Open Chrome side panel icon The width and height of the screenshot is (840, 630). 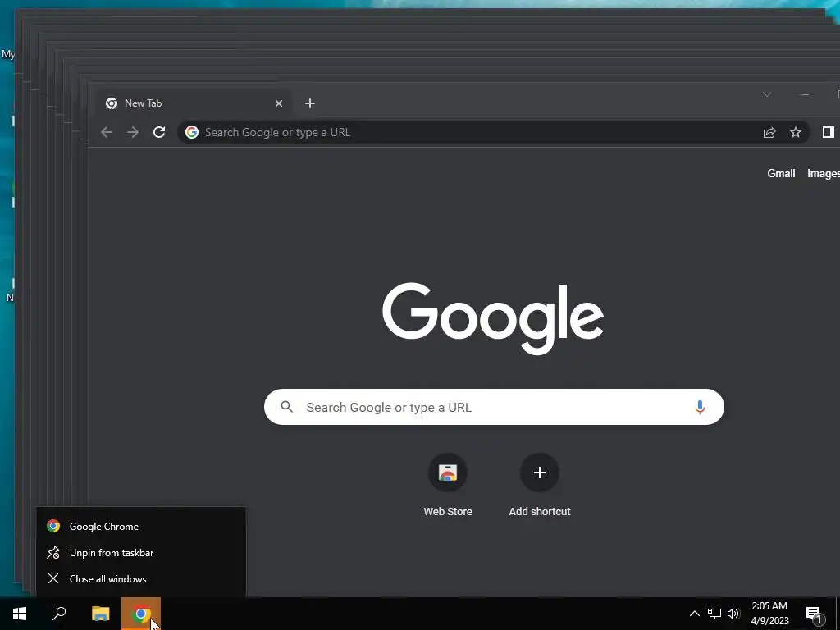click(x=829, y=132)
